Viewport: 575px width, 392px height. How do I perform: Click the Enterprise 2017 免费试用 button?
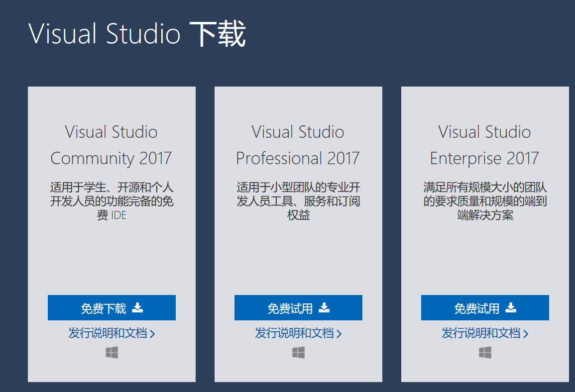tap(485, 308)
